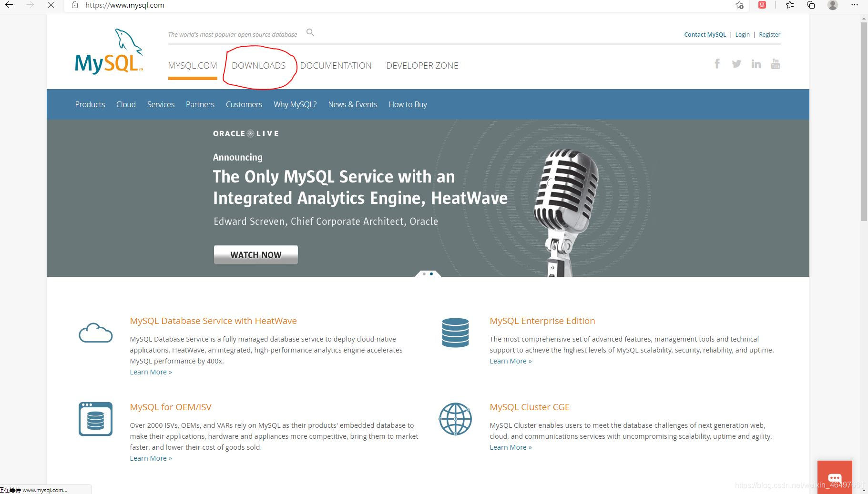This screenshot has height=494, width=868.
Task: Click the Register link
Action: click(x=769, y=34)
